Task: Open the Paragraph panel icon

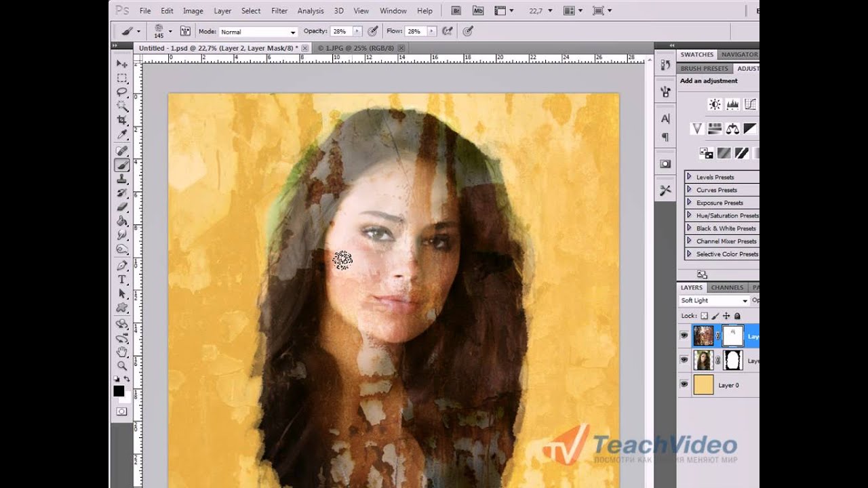Action: pos(665,138)
